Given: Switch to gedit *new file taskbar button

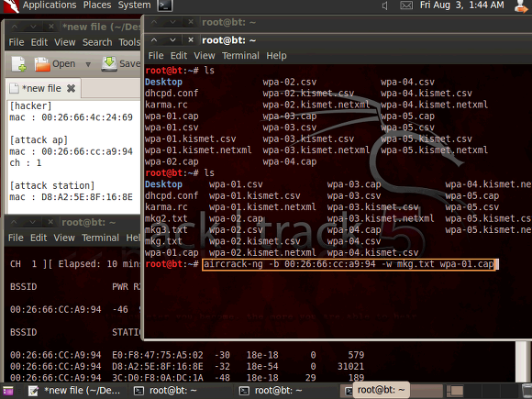Looking at the screenshot, I should click(74, 391).
